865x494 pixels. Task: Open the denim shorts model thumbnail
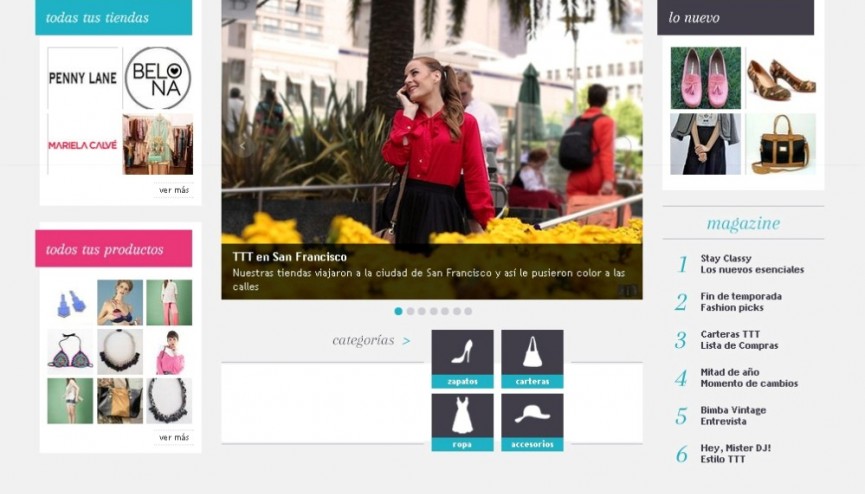70,401
